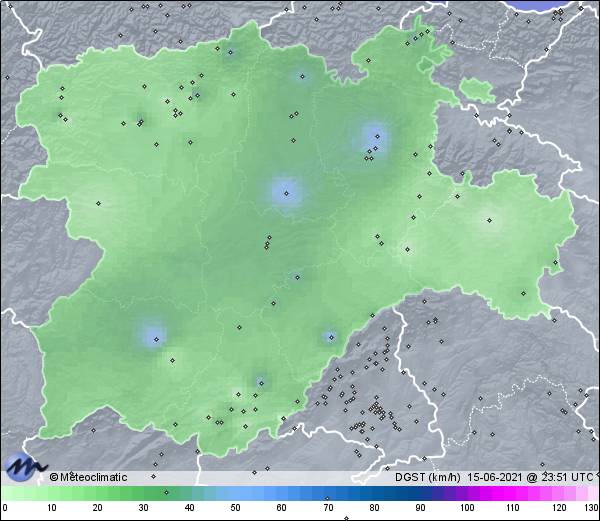The width and height of the screenshot is (600, 521).
Task: Click the date 15-06-2021
Action: pyautogui.click(x=495, y=477)
